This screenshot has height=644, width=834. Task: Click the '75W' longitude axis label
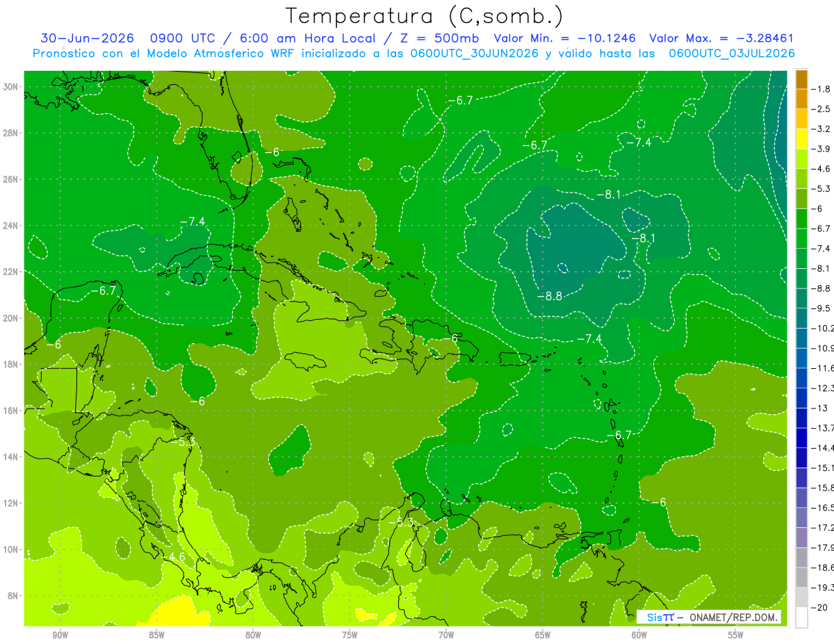point(350,635)
